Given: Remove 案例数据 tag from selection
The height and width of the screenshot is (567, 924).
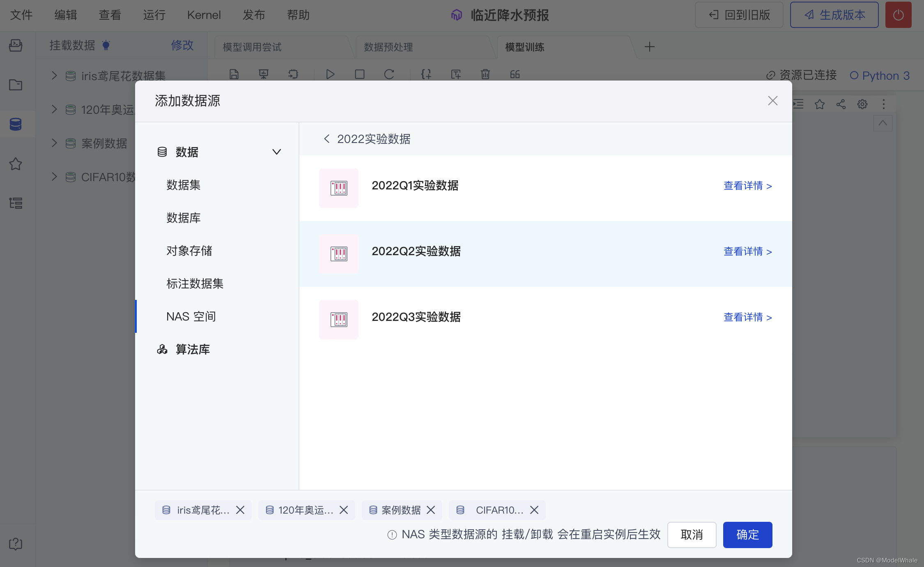Looking at the screenshot, I should click(431, 510).
